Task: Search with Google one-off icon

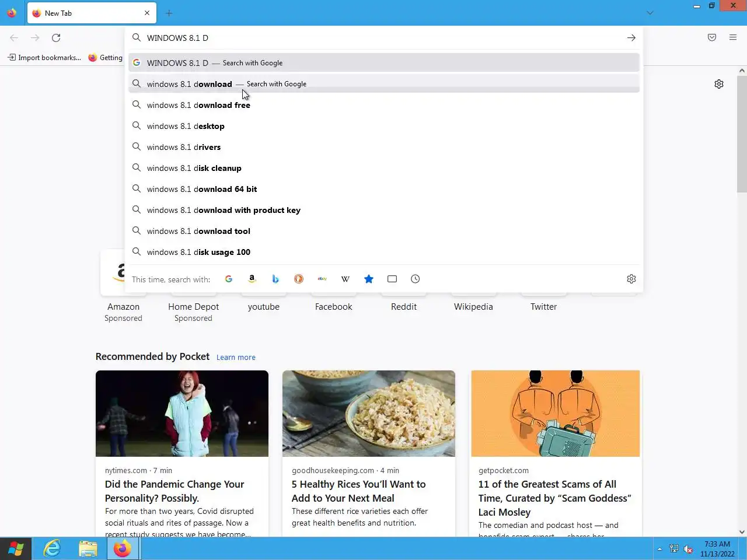Action: click(229, 279)
